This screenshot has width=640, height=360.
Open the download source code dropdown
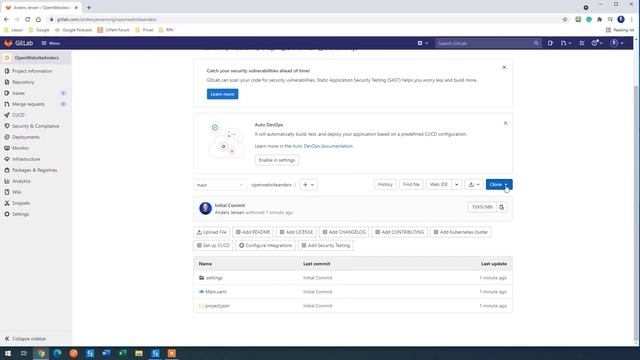[474, 185]
